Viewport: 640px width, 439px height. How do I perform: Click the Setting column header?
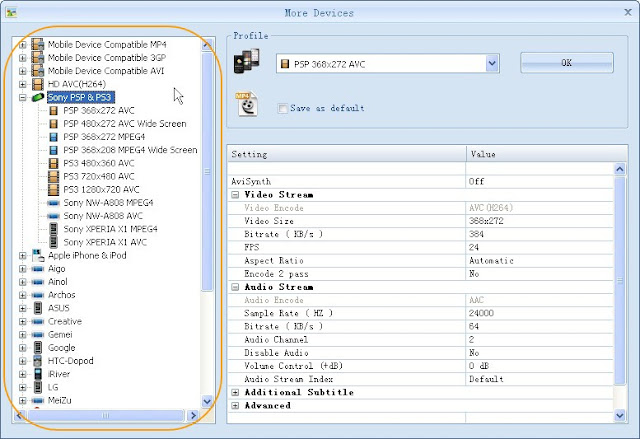pyautogui.click(x=347, y=154)
